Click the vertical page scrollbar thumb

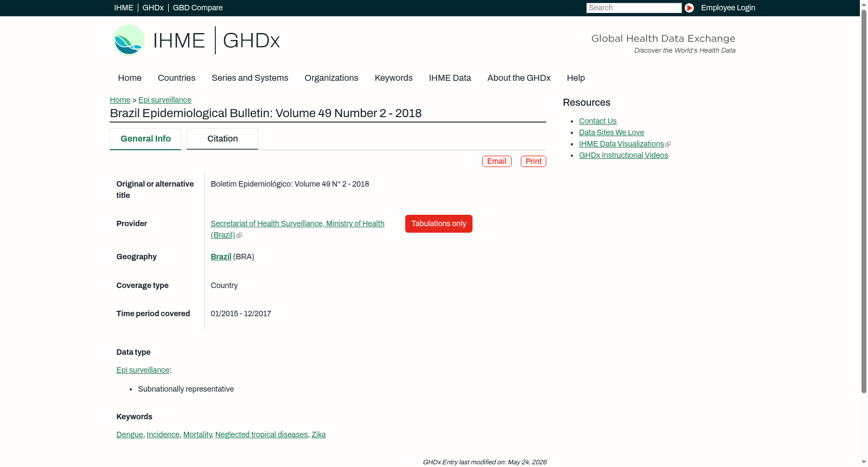coord(864,201)
